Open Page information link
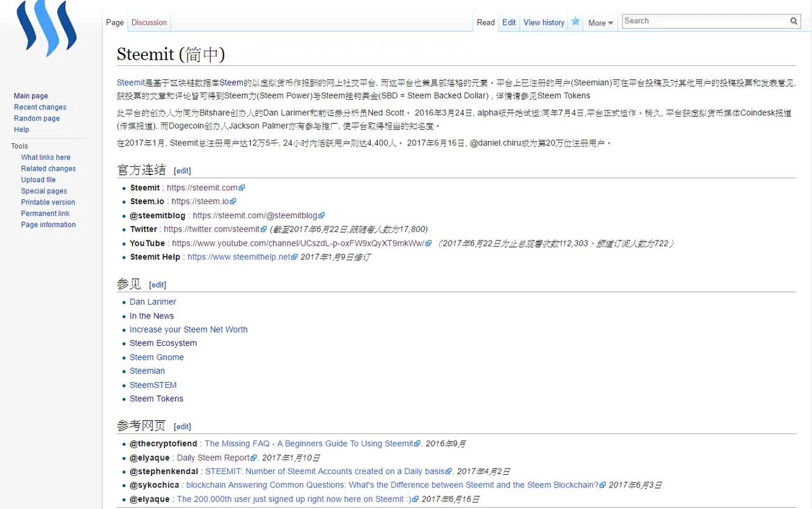Screen dimensions: 812x509 coord(48,225)
